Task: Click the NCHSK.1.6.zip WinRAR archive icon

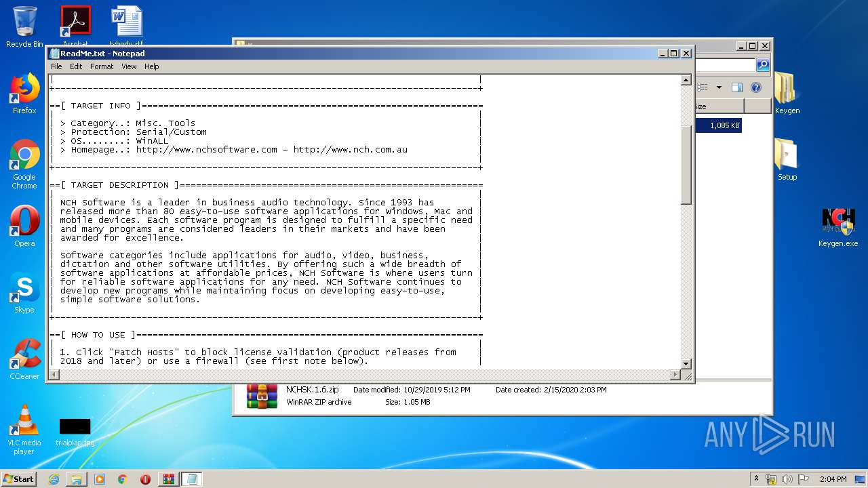Action: click(x=262, y=396)
